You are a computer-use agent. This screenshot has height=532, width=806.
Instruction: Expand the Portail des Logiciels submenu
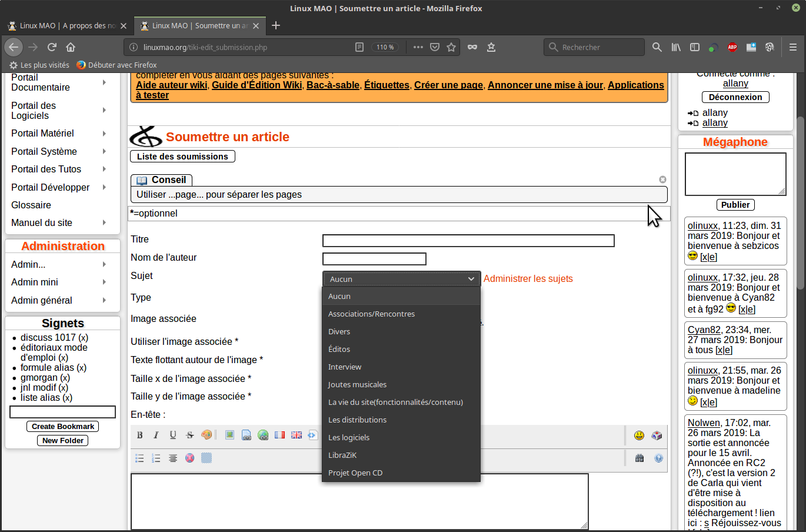point(104,111)
